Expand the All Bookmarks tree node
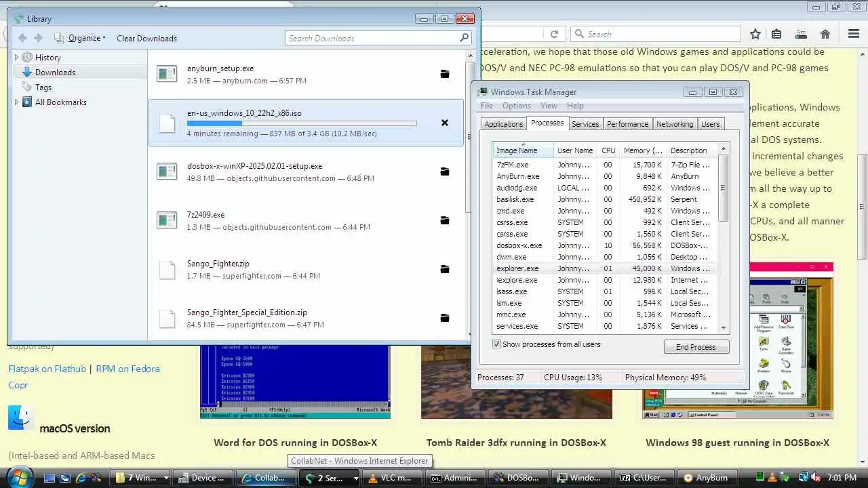Image resolution: width=868 pixels, height=488 pixels. pyautogui.click(x=17, y=102)
